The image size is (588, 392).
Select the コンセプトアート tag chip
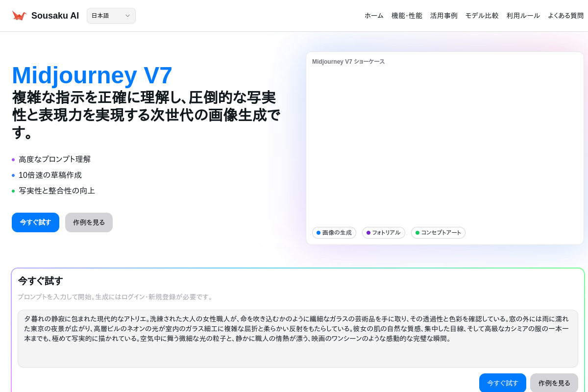(438, 233)
